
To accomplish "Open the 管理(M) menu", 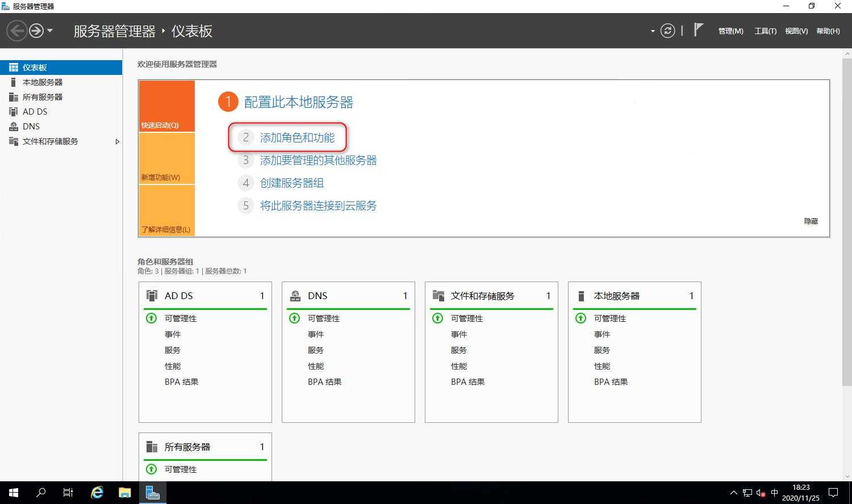I will click(730, 31).
